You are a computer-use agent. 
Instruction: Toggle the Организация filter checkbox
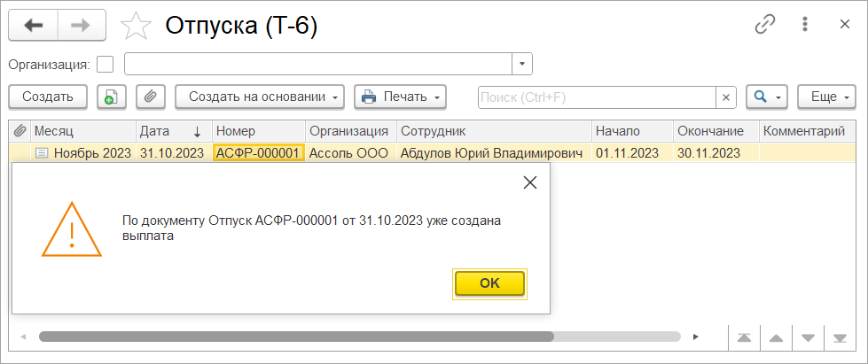pyautogui.click(x=106, y=64)
